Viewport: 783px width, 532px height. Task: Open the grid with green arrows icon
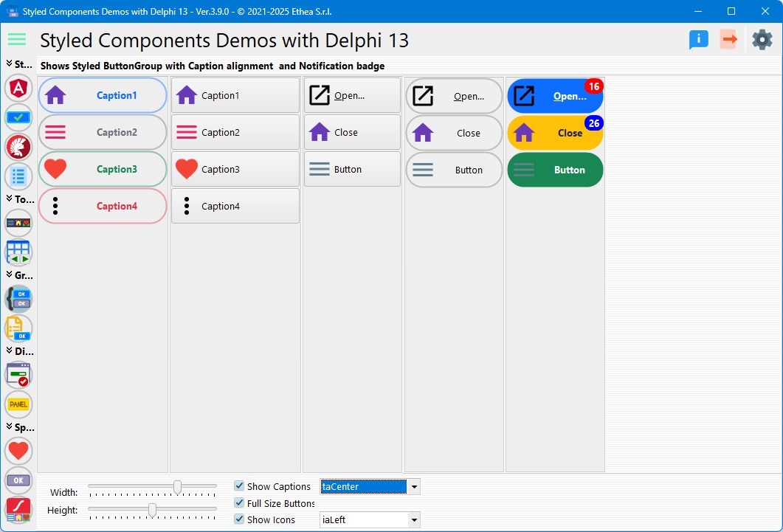coord(18,252)
